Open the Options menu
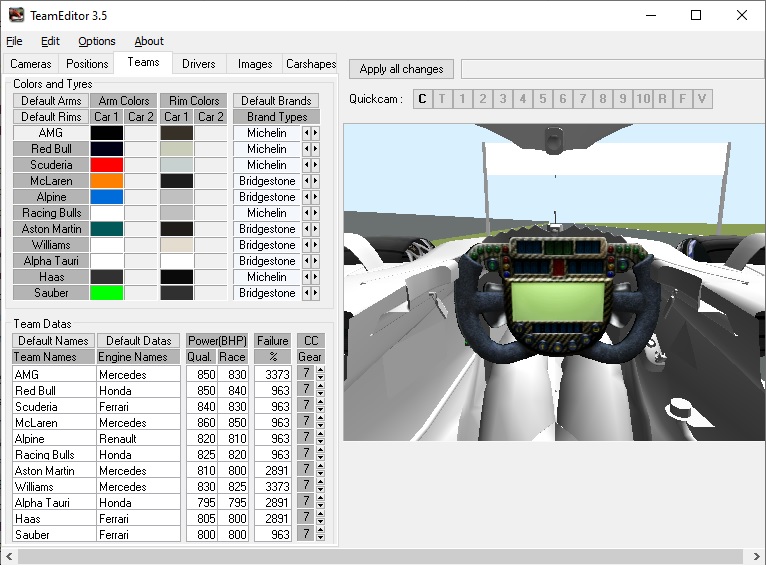The width and height of the screenshot is (766, 569). [97, 41]
